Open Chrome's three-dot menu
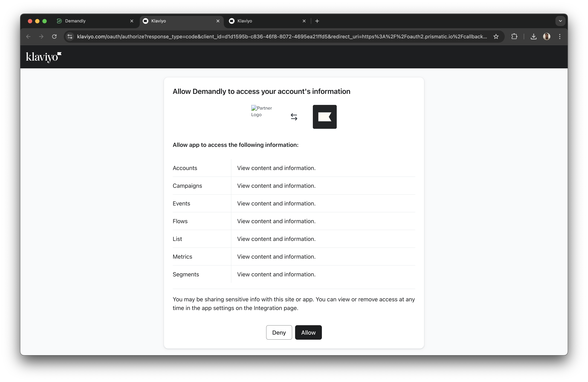This screenshot has height=382, width=588. coord(560,37)
